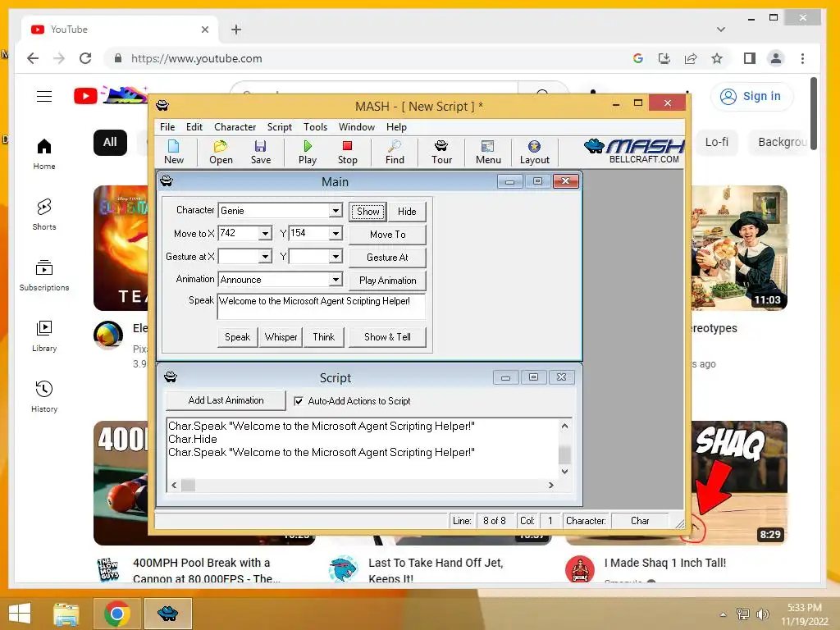Viewport: 840px width, 630px height.
Task: Show hidden system tray icons
Action: (x=724, y=614)
